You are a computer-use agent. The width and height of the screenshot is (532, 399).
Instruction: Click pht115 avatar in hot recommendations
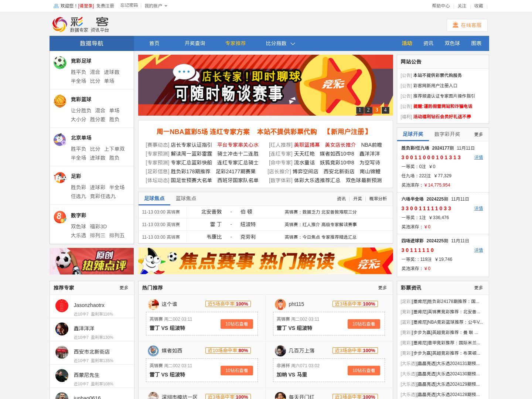[x=280, y=304]
